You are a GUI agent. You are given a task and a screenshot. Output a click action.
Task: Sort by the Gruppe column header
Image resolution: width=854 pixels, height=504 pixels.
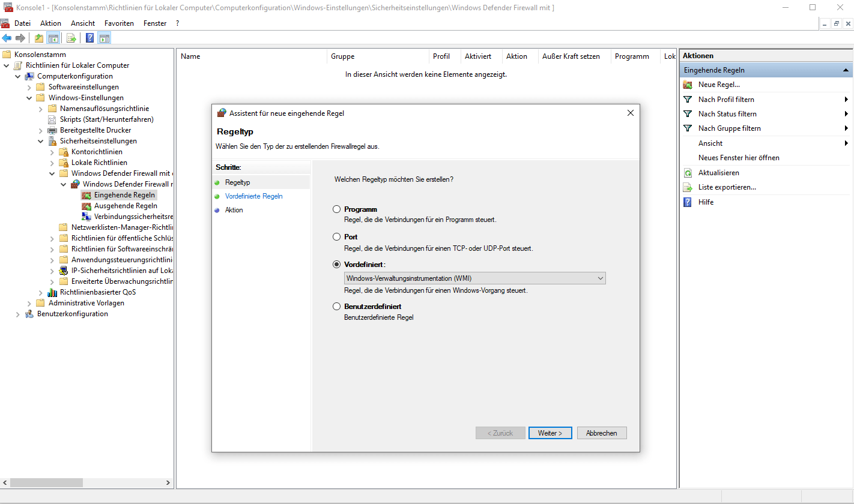(378, 56)
